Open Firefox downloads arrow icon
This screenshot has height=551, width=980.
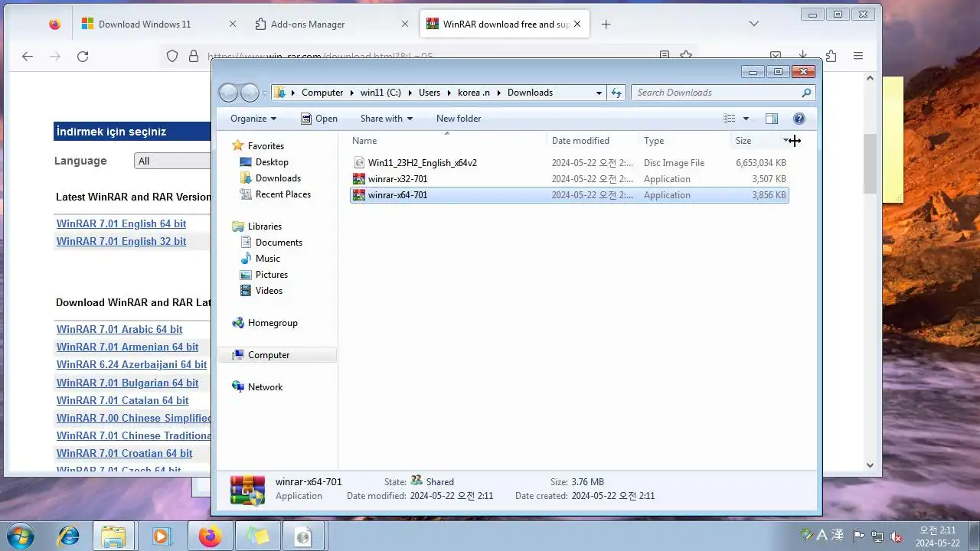pos(803,56)
